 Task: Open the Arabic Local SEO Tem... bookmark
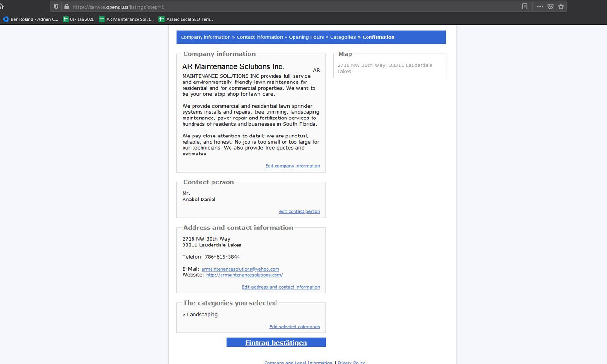click(186, 19)
